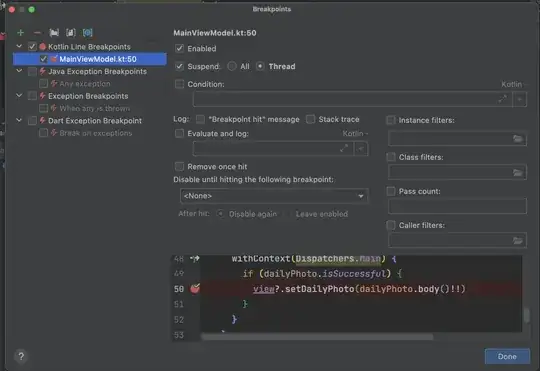The image size is (540, 371).
Task: Browse Caller filters folder icon
Action: coord(517,240)
